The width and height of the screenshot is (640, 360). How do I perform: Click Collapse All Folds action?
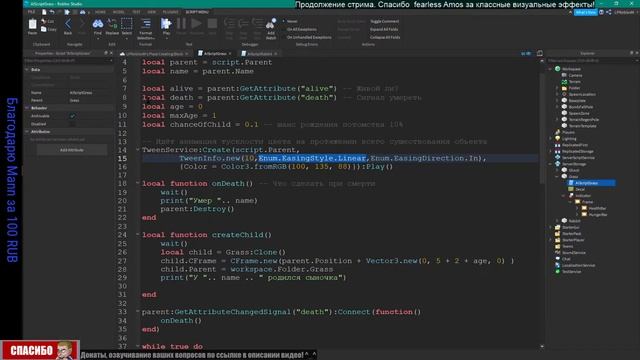click(385, 37)
